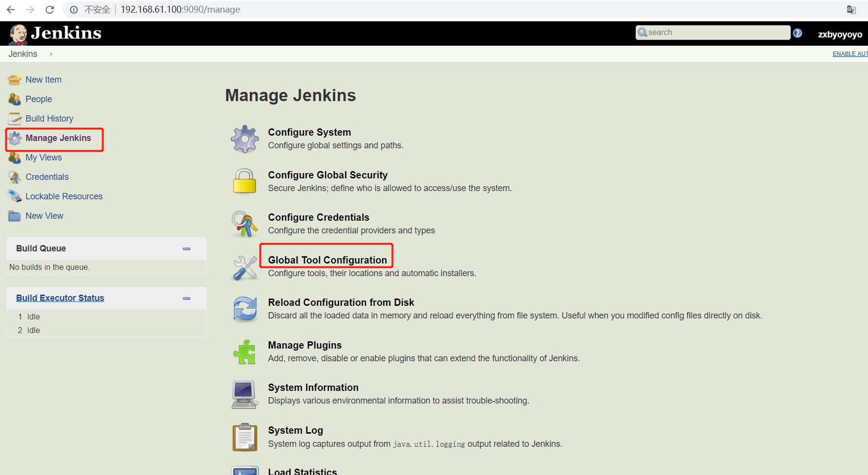Click the Lockable Resources icon

coord(15,196)
